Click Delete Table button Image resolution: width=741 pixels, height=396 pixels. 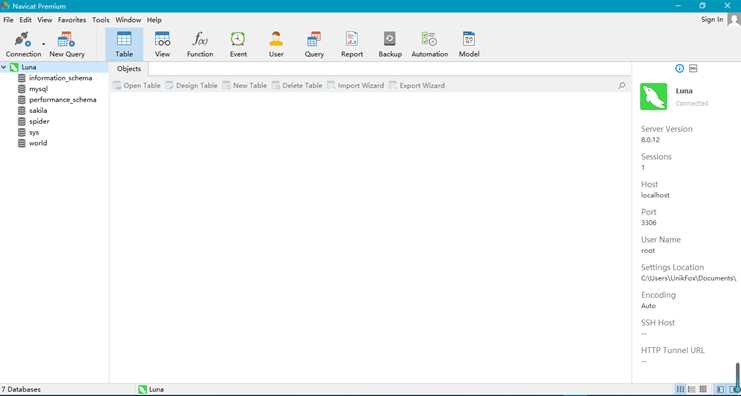click(x=297, y=86)
